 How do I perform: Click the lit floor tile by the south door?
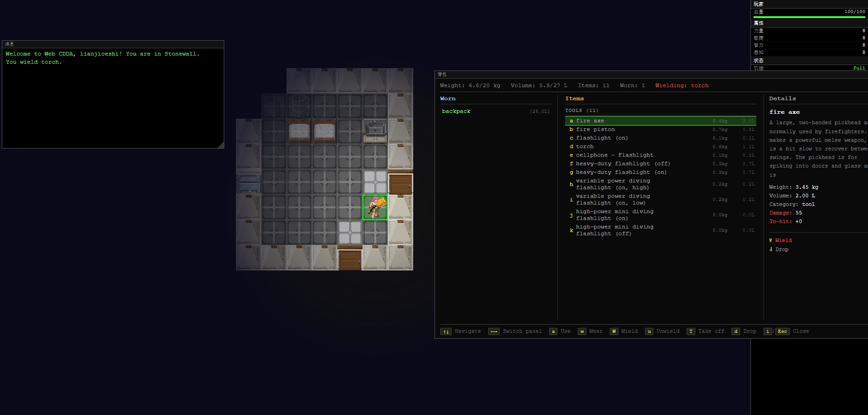(x=350, y=233)
